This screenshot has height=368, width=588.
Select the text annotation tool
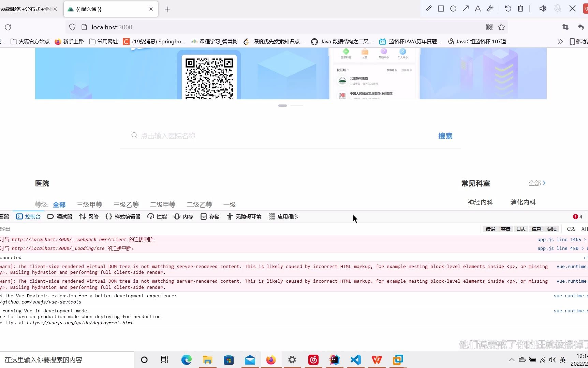tap(478, 9)
